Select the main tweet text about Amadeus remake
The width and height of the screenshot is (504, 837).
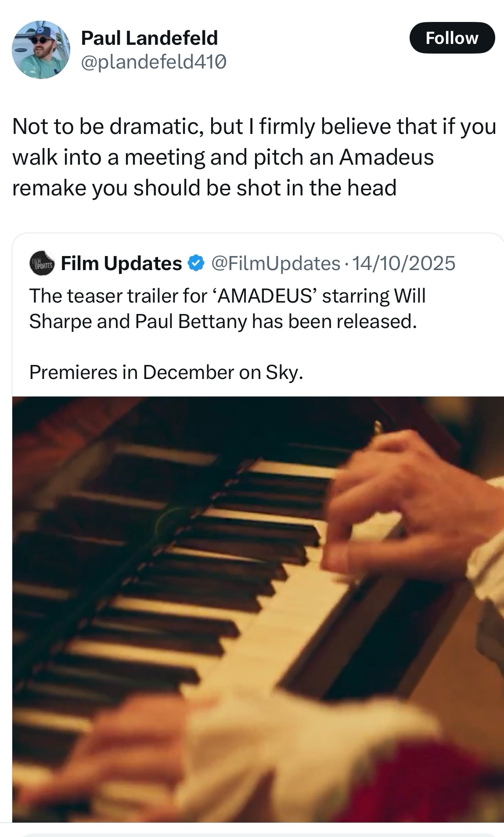pos(254,157)
